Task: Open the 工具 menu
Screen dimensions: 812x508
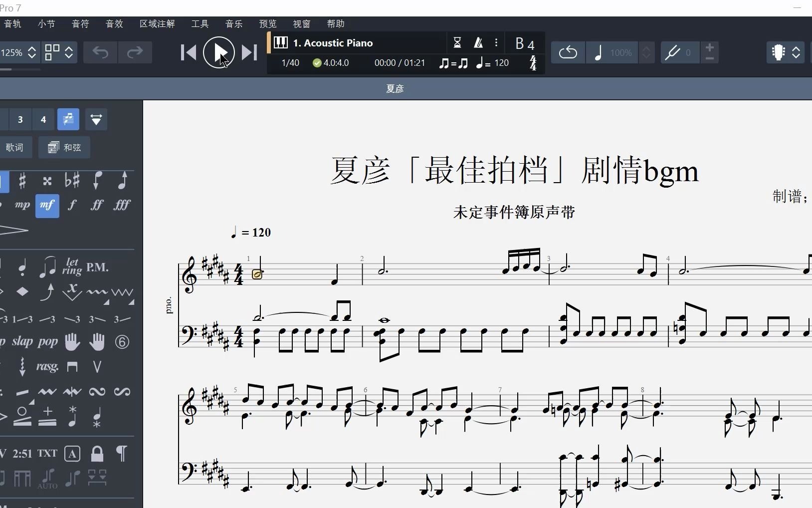Action: tap(200, 24)
